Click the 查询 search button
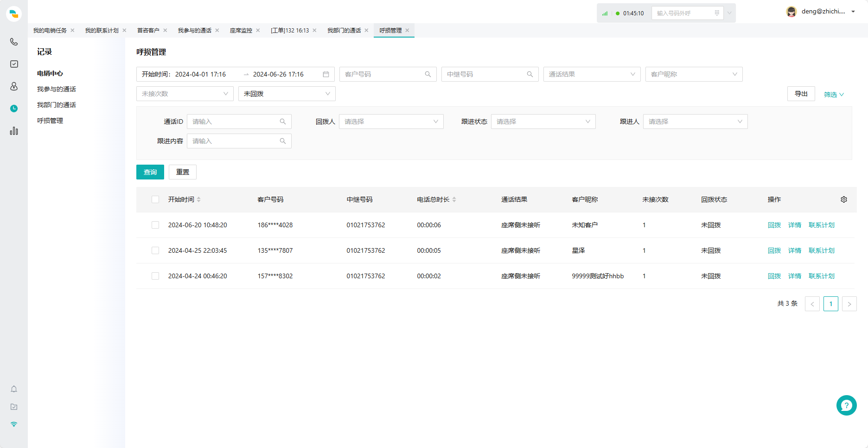Image resolution: width=868 pixels, height=448 pixels. pos(150,172)
